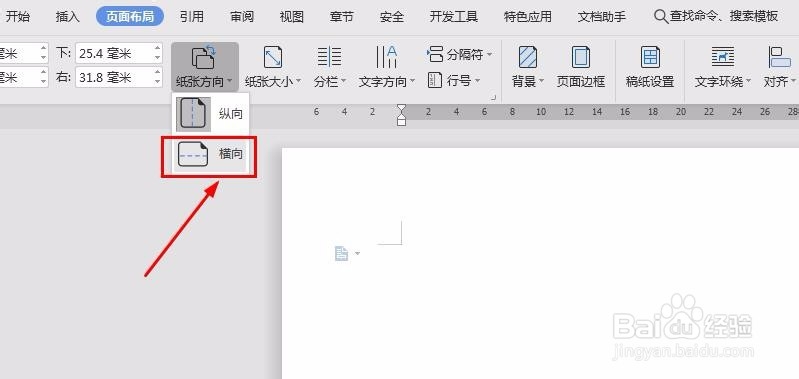Go to the 审阅 tab
The width and height of the screenshot is (799, 379).
[x=242, y=16]
